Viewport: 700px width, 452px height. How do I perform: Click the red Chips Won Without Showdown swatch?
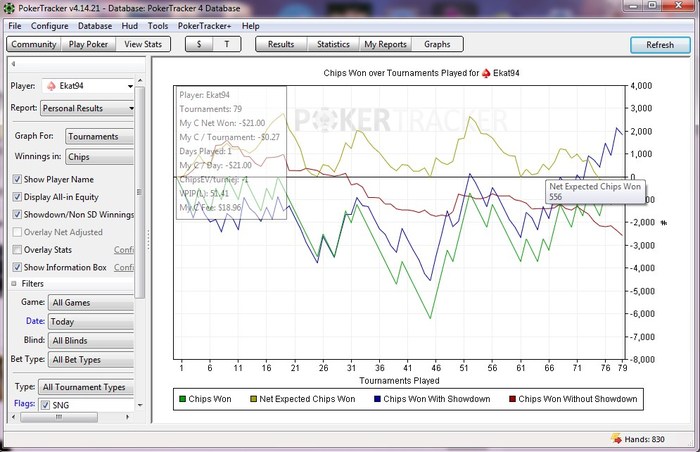point(512,399)
